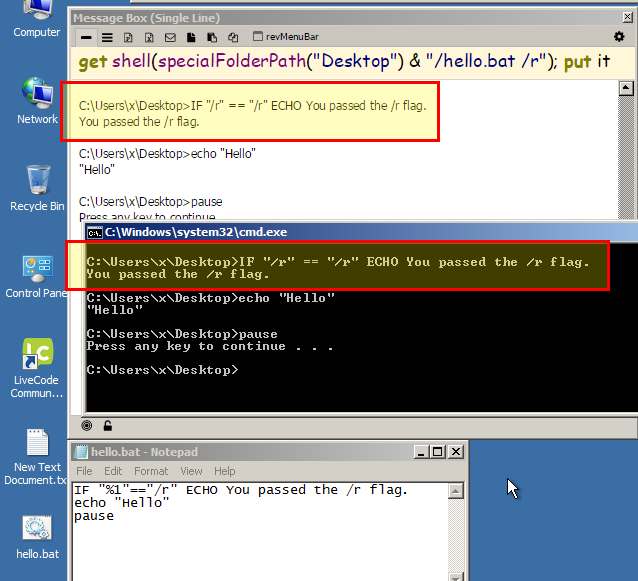Screen dimensions: 638x581
Task: Click Message Box scrollbar up arrow
Action: click(x=626, y=88)
